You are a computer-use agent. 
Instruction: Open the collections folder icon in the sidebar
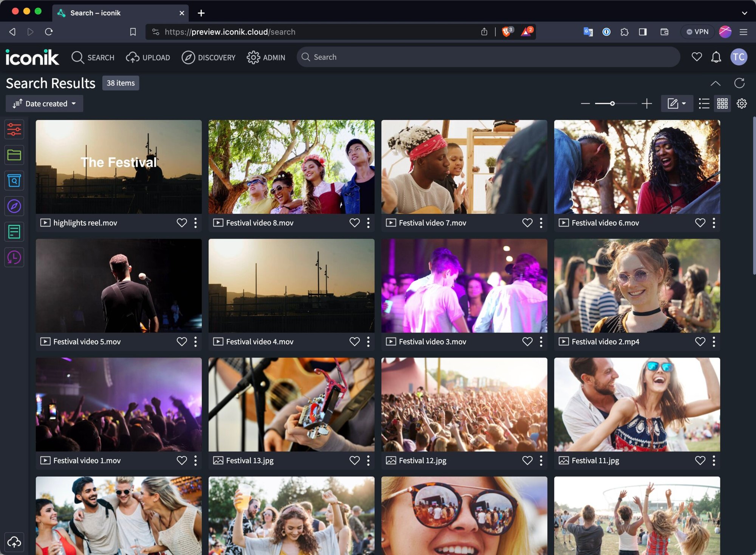pos(14,155)
